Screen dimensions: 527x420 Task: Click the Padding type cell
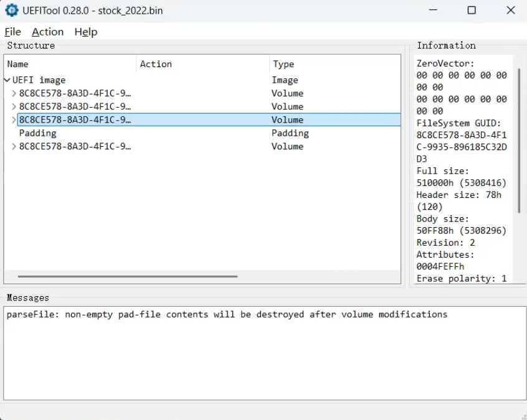(290, 133)
